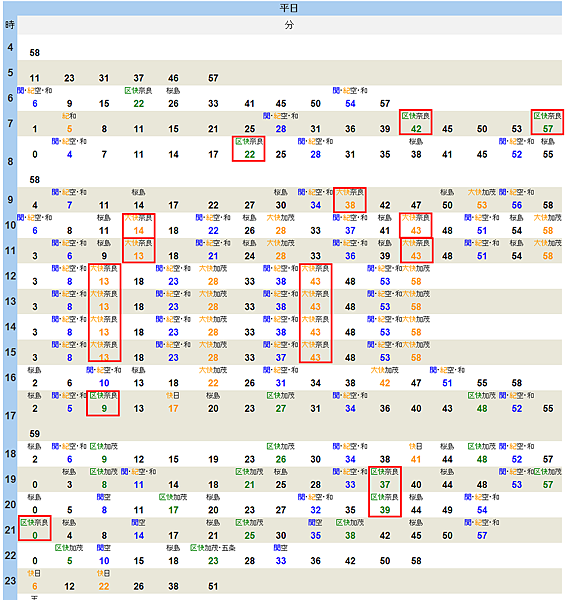
Task: Choose the blue 20:08 関空 departure
Action: (x=104, y=510)
